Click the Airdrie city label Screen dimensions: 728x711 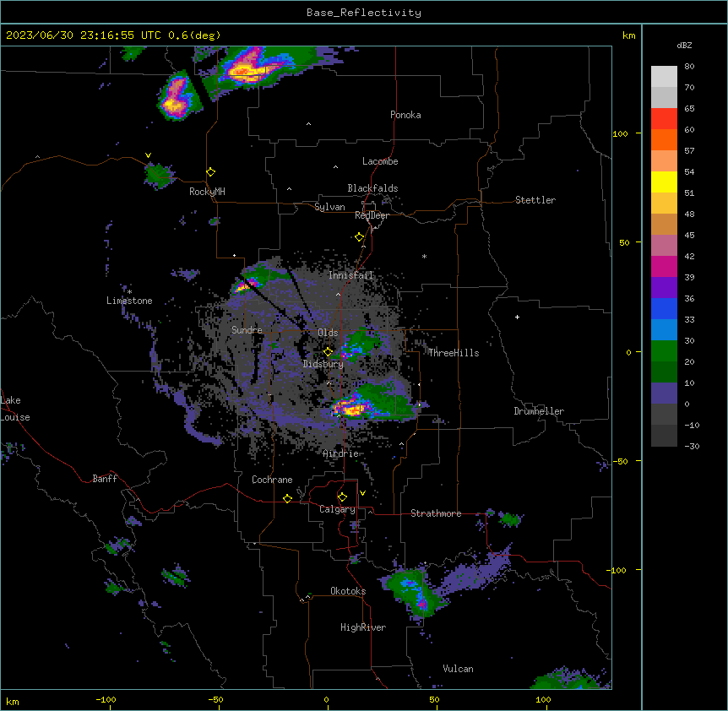[x=340, y=453]
